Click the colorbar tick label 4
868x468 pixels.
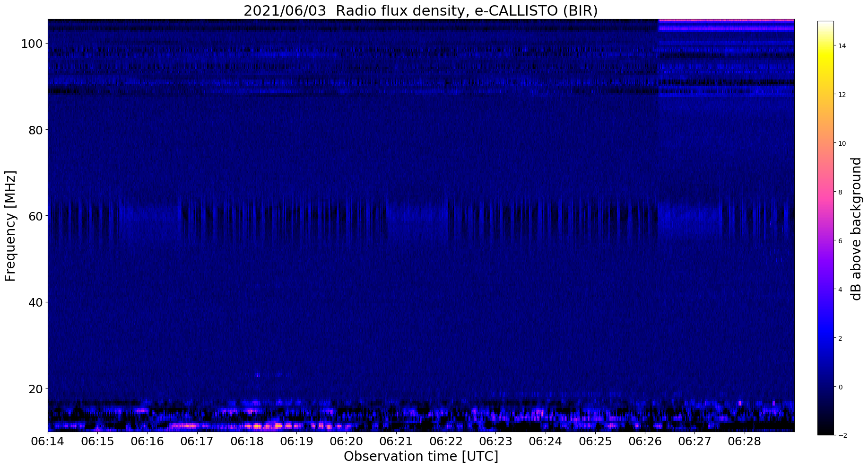click(840, 290)
